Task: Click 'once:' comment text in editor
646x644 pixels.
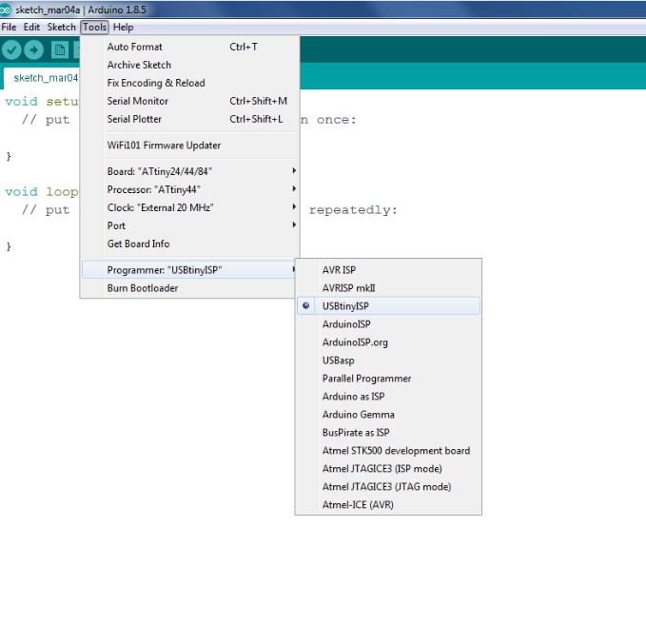Action: pyautogui.click(x=336, y=120)
